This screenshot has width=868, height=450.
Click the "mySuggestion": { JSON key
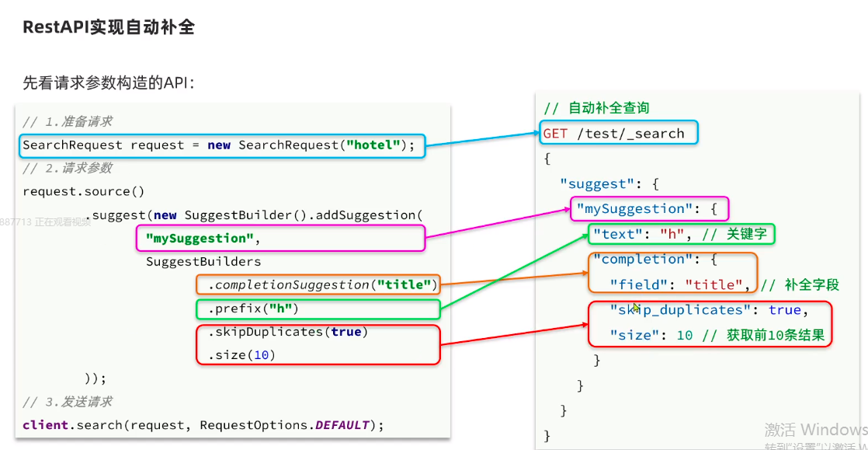coord(648,209)
